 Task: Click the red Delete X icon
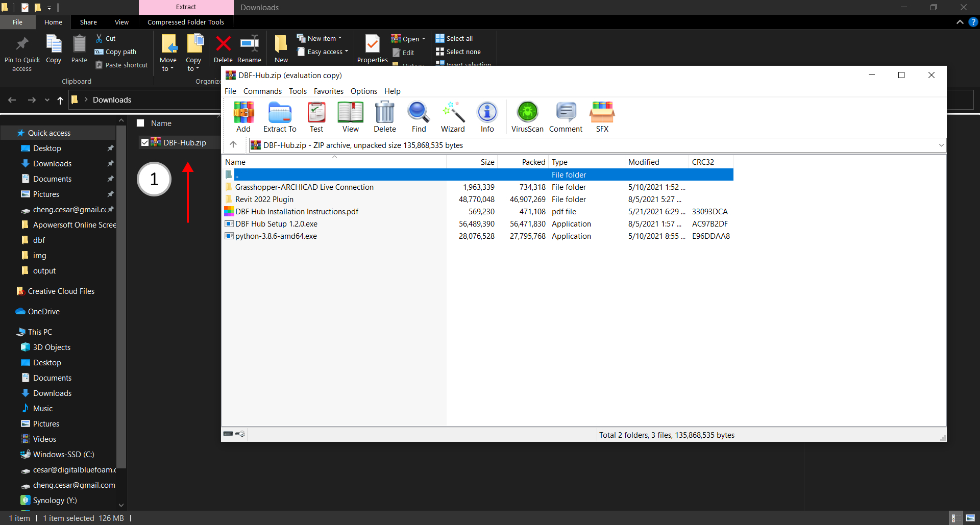(223, 44)
